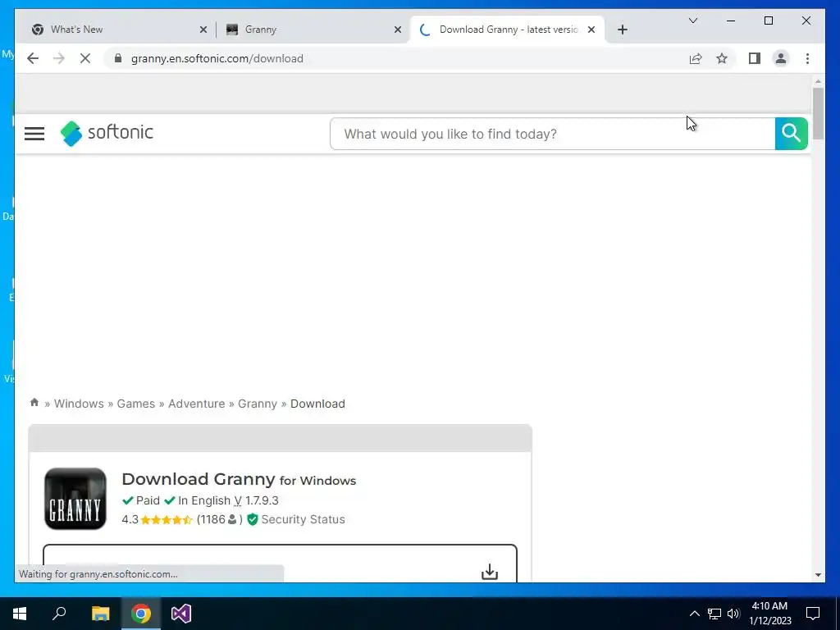Click the scrollbar down arrow

[818, 575]
